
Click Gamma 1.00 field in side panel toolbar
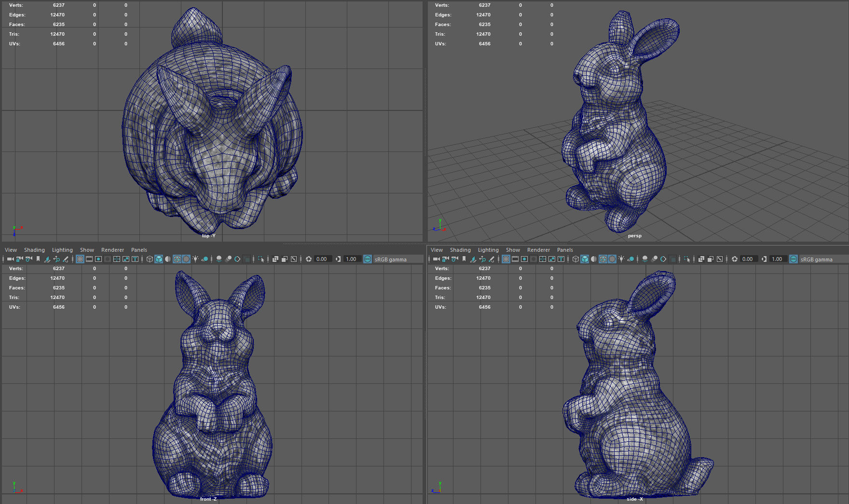pyautogui.click(x=778, y=259)
